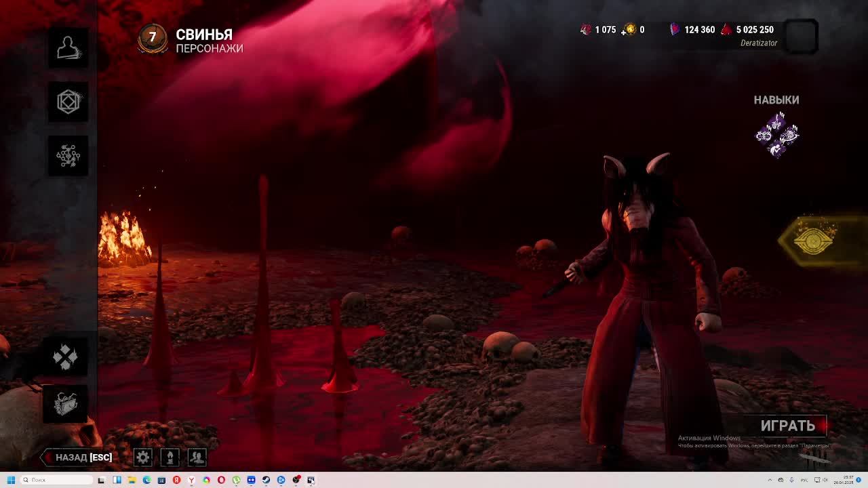Click the Windows taskbar search field

[57, 480]
